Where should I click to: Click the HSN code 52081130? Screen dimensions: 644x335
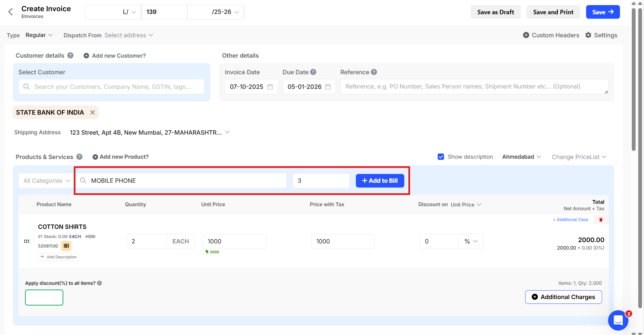(48, 246)
